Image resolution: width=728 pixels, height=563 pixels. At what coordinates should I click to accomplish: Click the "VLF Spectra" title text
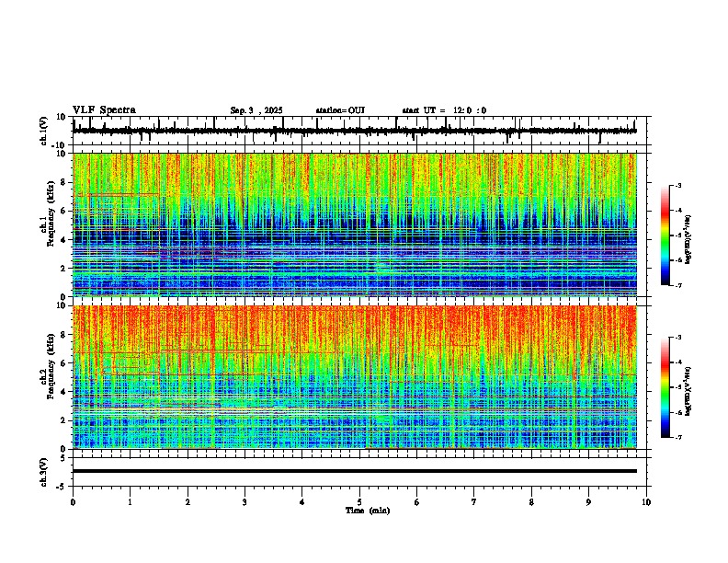[104, 110]
